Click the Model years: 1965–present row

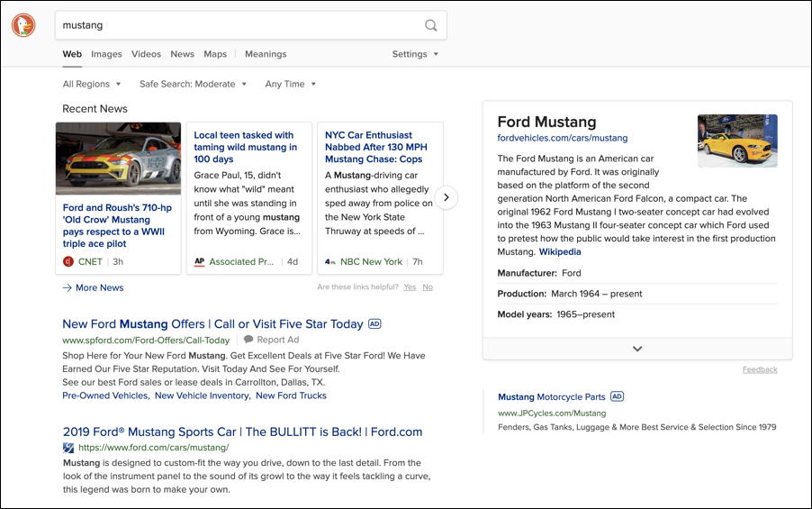point(637,314)
